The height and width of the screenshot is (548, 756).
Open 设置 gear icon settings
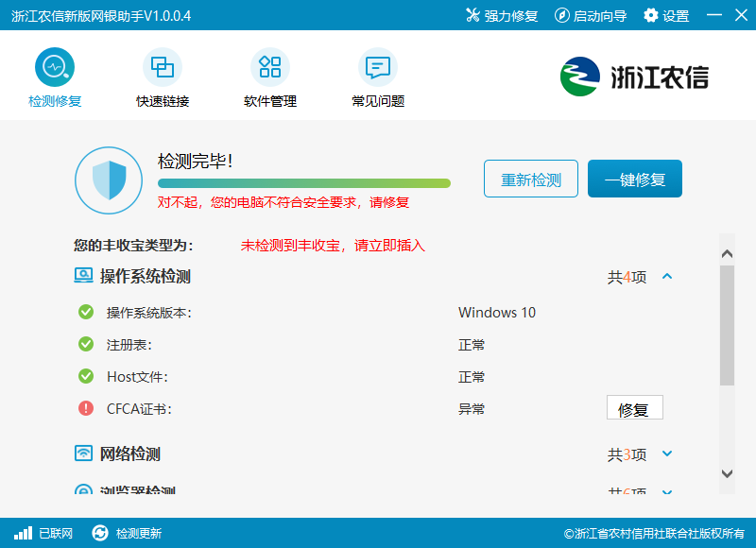pyautogui.click(x=650, y=15)
